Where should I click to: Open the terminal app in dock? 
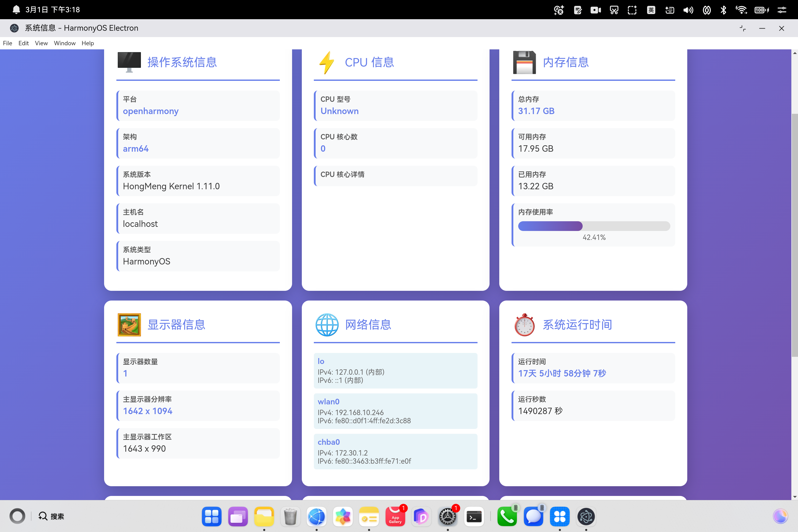click(x=474, y=516)
